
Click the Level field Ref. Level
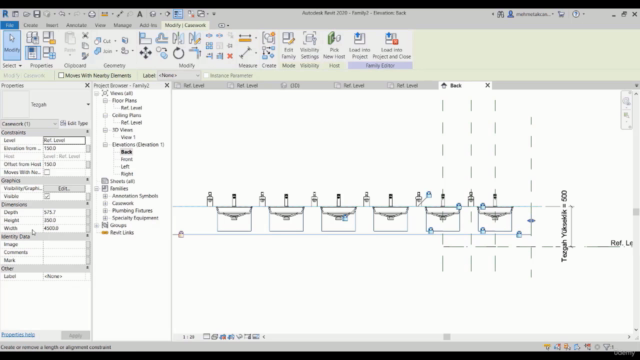(x=64, y=140)
